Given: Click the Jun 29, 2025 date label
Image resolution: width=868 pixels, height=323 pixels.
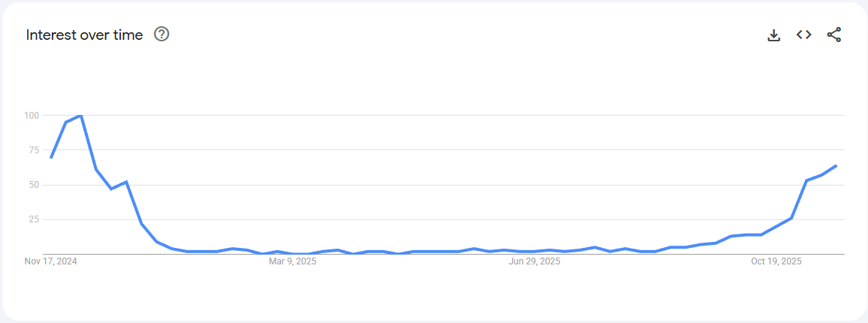Looking at the screenshot, I should click(x=535, y=261).
